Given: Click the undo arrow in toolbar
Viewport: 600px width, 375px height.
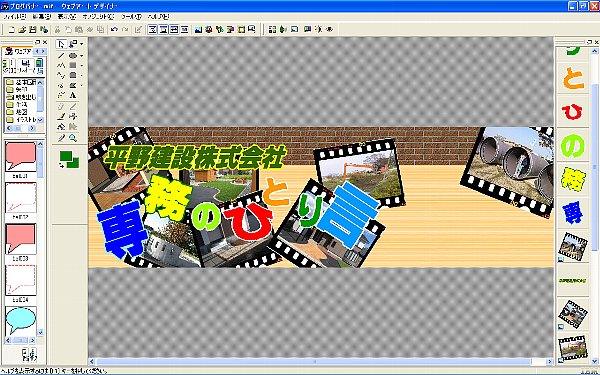Looking at the screenshot, I should click(114, 29).
